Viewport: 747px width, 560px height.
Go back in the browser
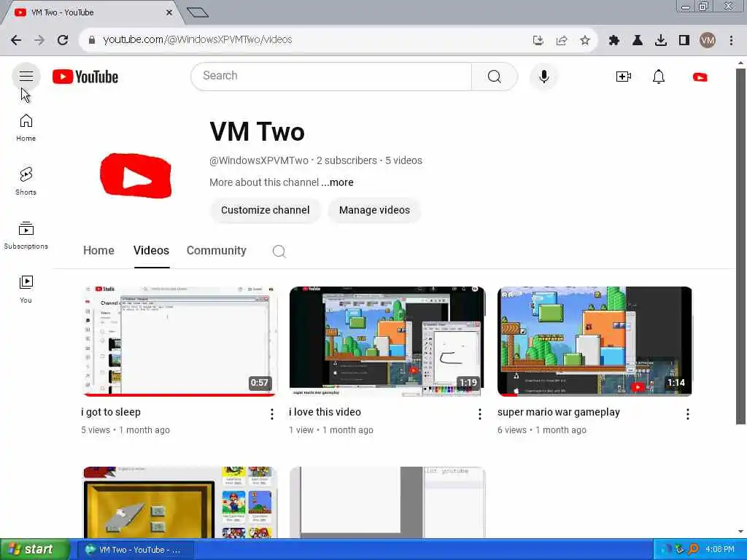coord(16,40)
